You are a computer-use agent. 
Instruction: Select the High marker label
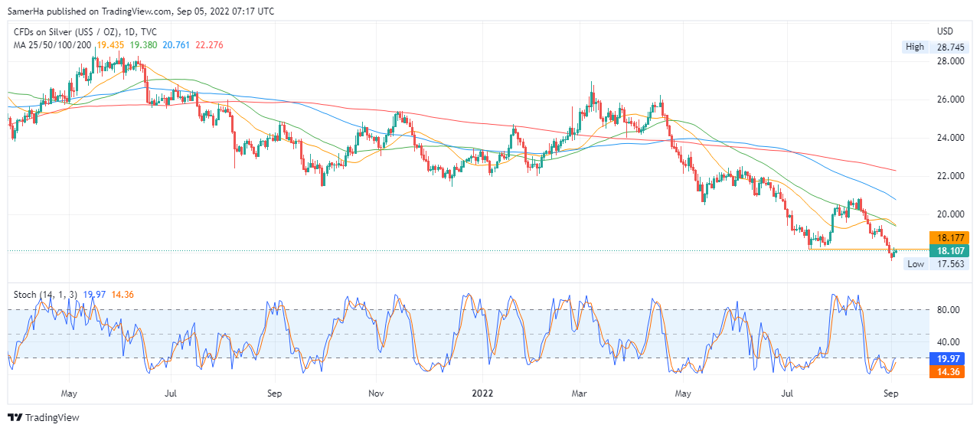(914, 47)
